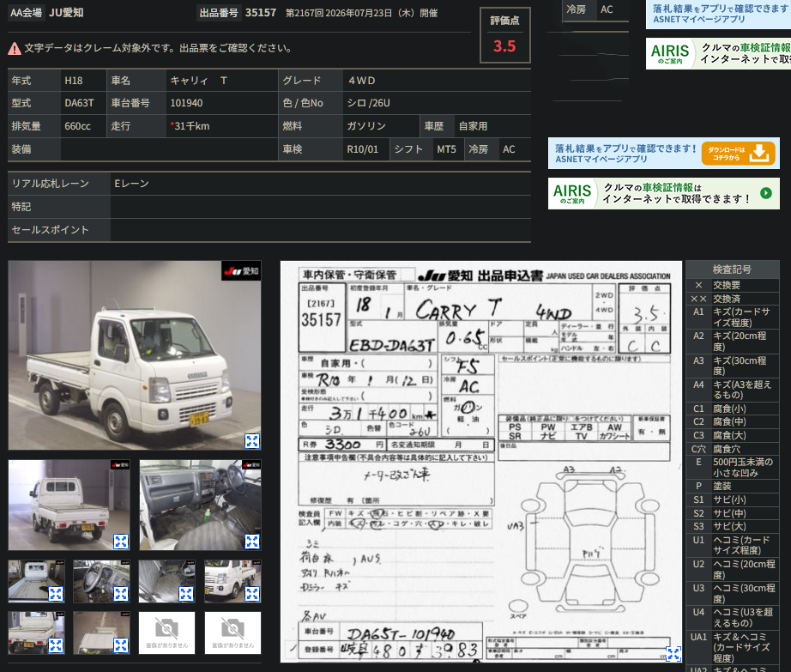Open the top-right ASNET app banner
Image resolution: width=791 pixels, height=672 pixels.
click(718, 14)
